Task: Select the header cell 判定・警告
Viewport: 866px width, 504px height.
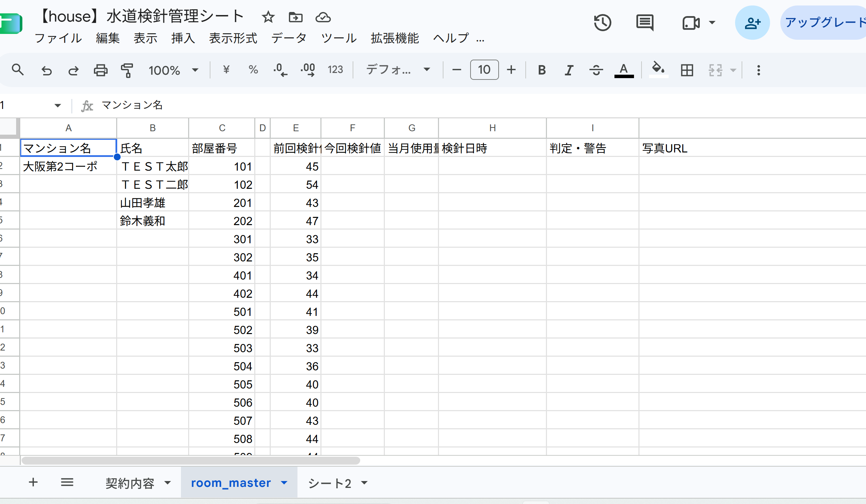Action: 593,148
